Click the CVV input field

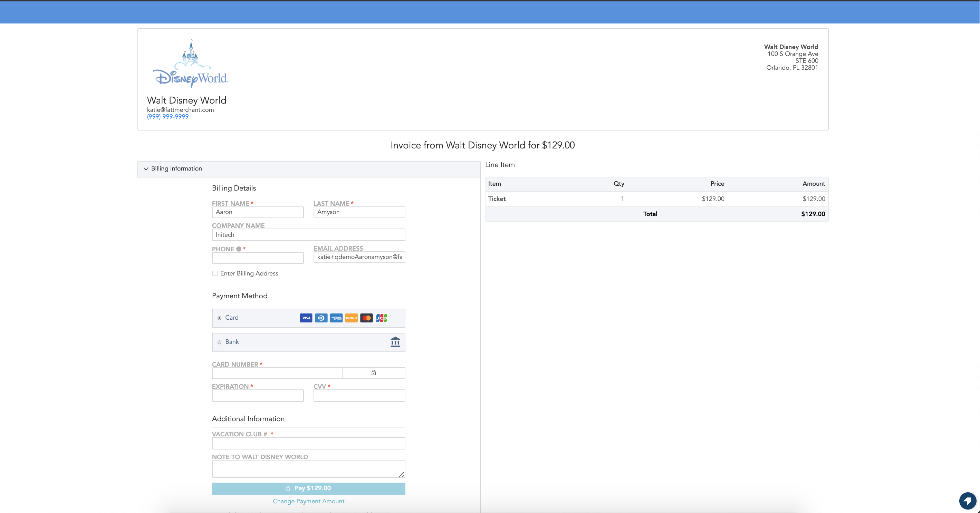(x=359, y=396)
